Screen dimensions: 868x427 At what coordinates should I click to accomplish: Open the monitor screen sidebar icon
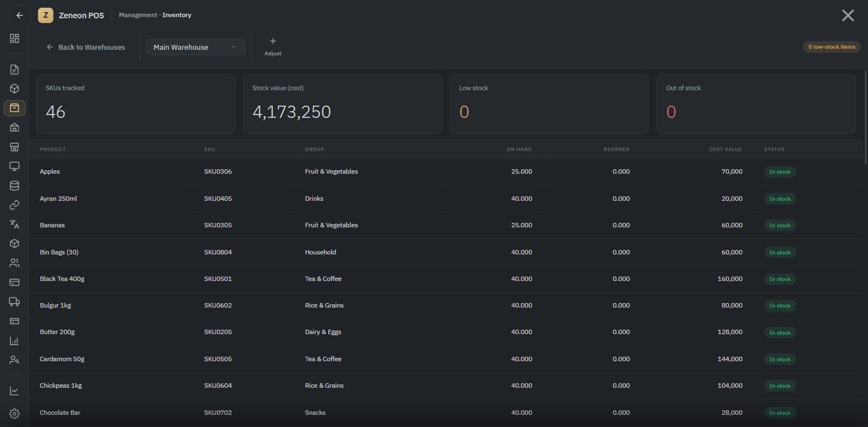pos(14,166)
